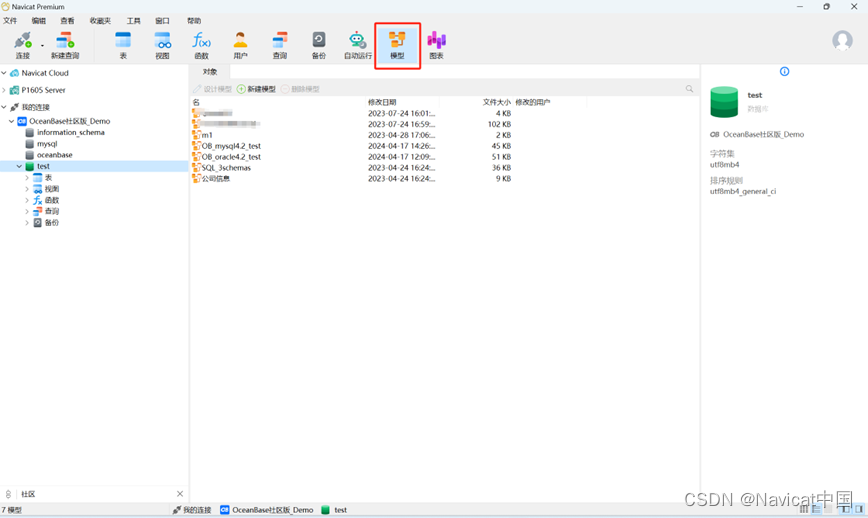This screenshot has width=868, height=518.
Task: Open the Favorites (收藏夹) menu
Action: coord(100,21)
